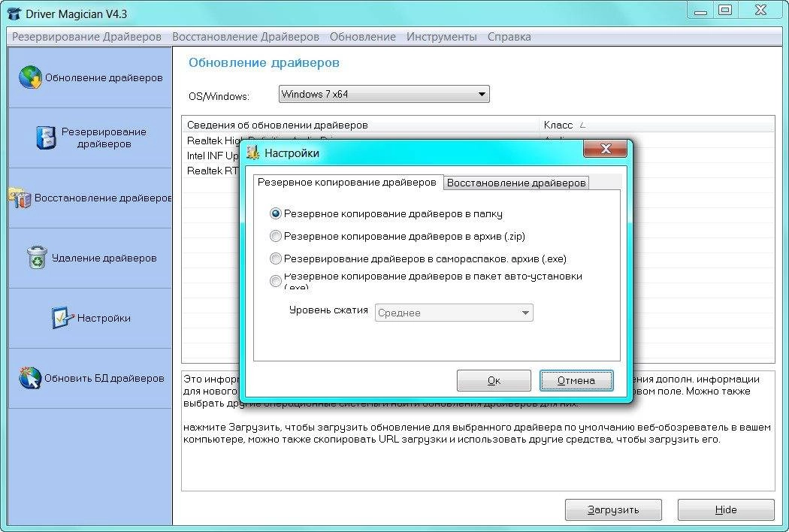The width and height of the screenshot is (789, 532).
Task: Click the Сведения об обновлении драйверов column header
Action: [360, 125]
